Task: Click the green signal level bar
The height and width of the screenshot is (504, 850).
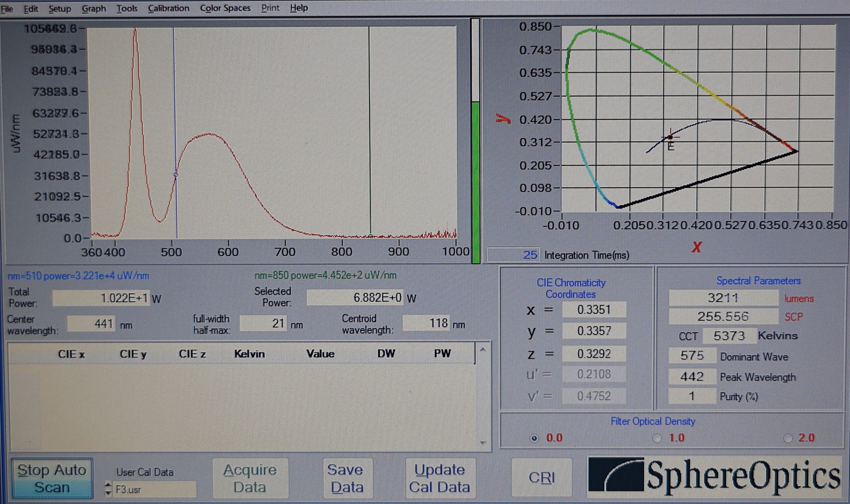Action: tap(475, 182)
